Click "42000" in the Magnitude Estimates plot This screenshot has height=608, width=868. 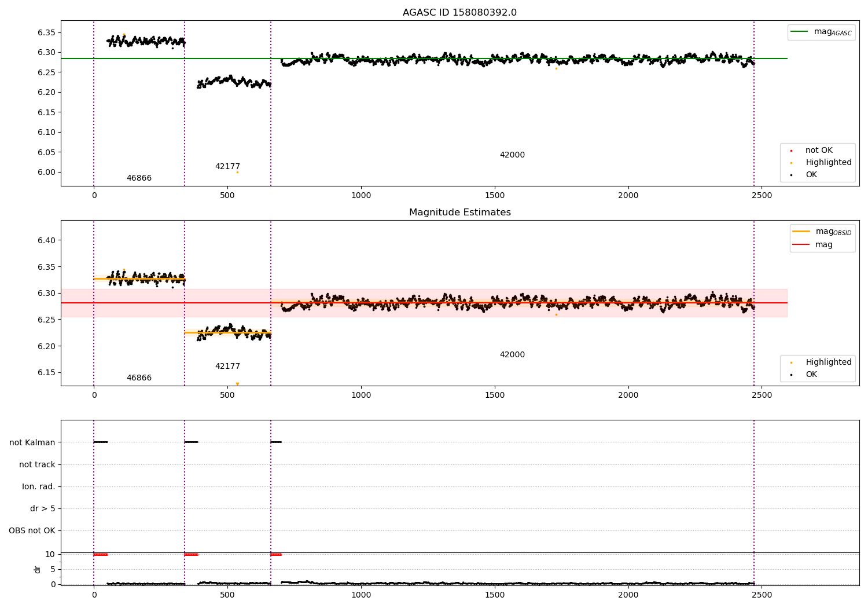[512, 355]
